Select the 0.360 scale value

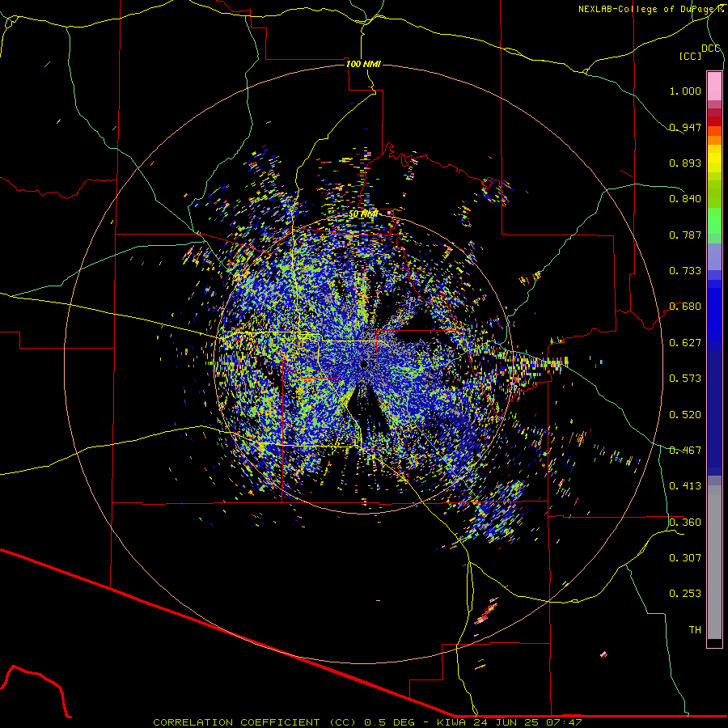(685, 523)
